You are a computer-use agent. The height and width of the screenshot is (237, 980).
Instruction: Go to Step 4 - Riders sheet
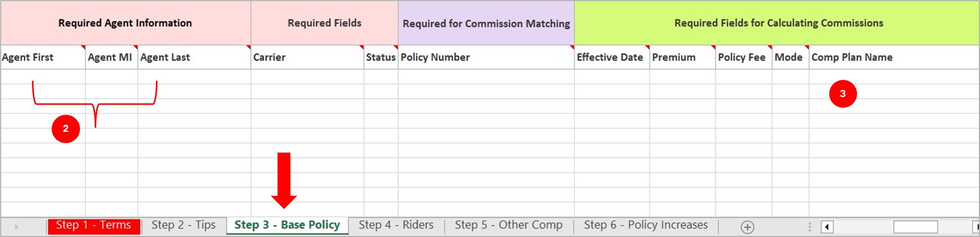[x=396, y=225]
